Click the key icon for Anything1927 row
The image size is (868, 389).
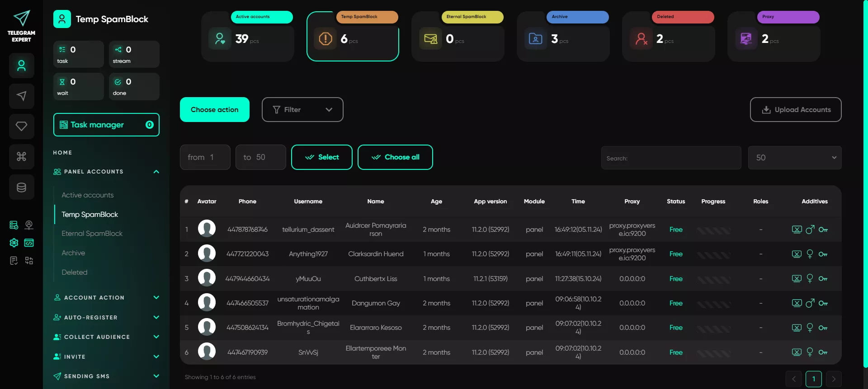tap(823, 254)
